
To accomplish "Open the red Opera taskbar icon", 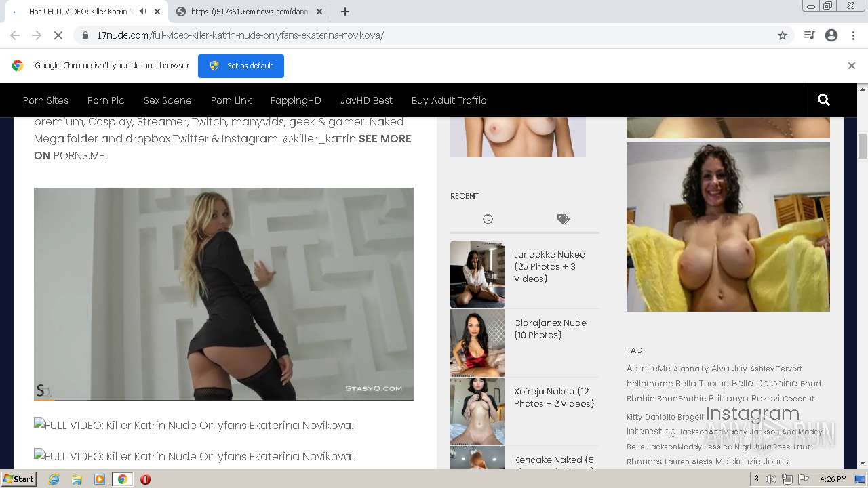I will pos(145,479).
